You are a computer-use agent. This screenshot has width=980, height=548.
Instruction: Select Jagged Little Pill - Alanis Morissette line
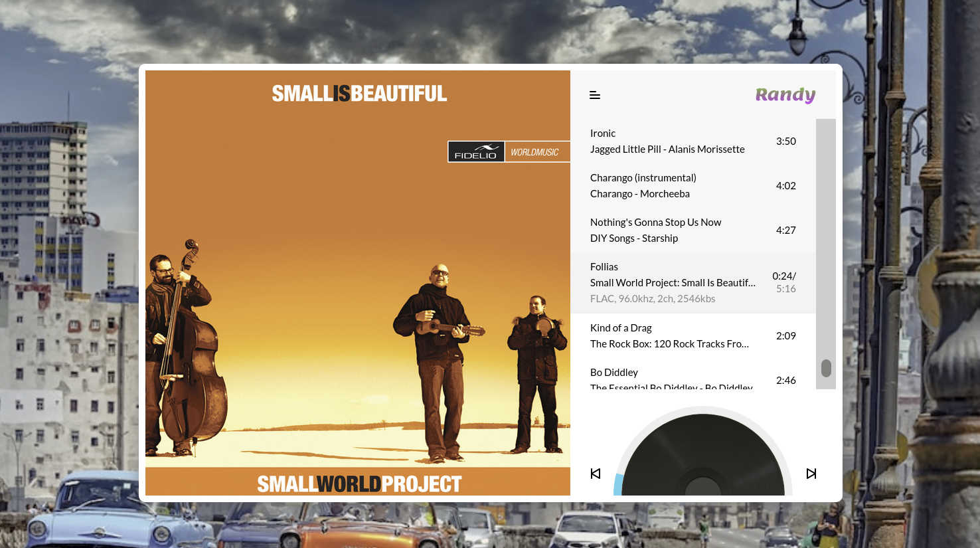tap(667, 149)
